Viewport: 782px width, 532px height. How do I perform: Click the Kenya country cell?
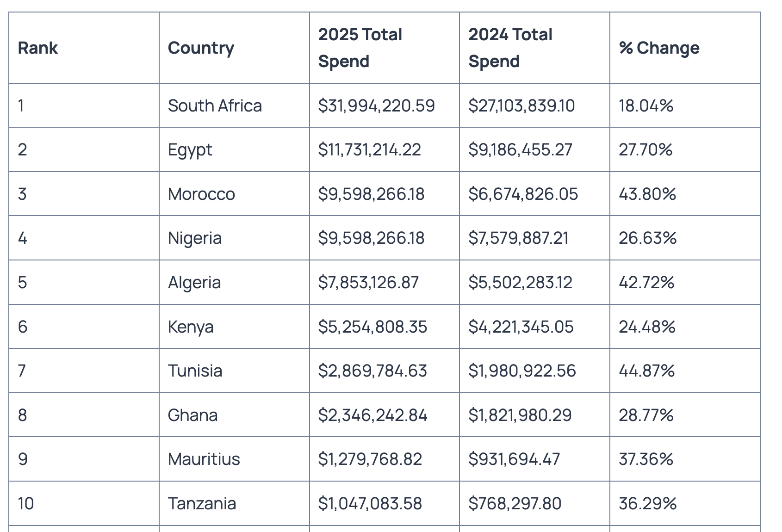coord(191,327)
